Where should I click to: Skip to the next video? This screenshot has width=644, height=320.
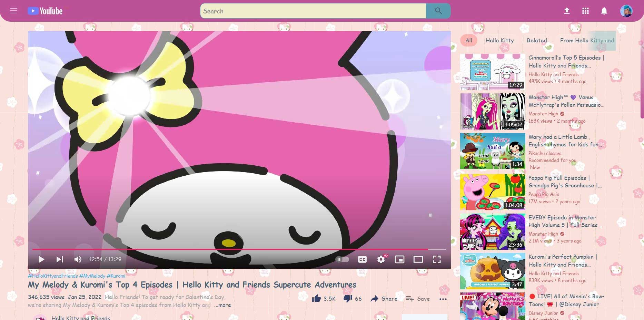click(60, 259)
